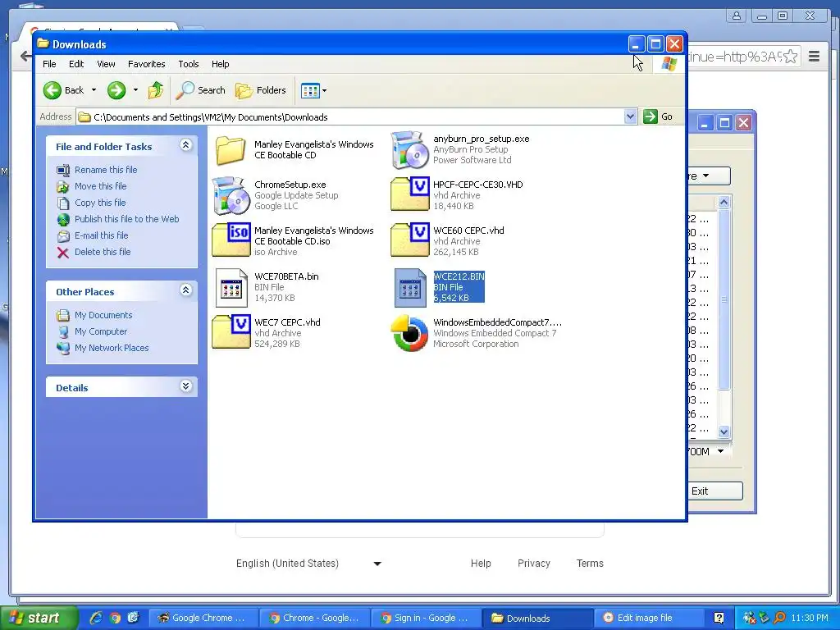
Task: Switch to Sign in - Google taskbar button
Action: coord(425,618)
